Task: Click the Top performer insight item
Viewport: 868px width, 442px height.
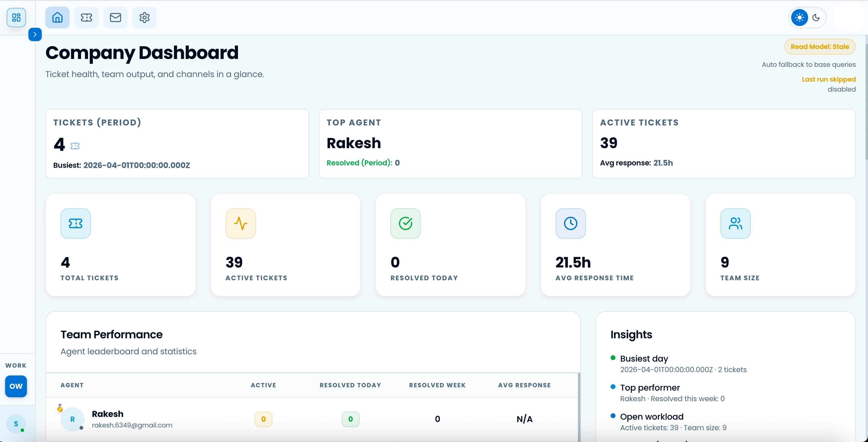Action: [667, 393]
